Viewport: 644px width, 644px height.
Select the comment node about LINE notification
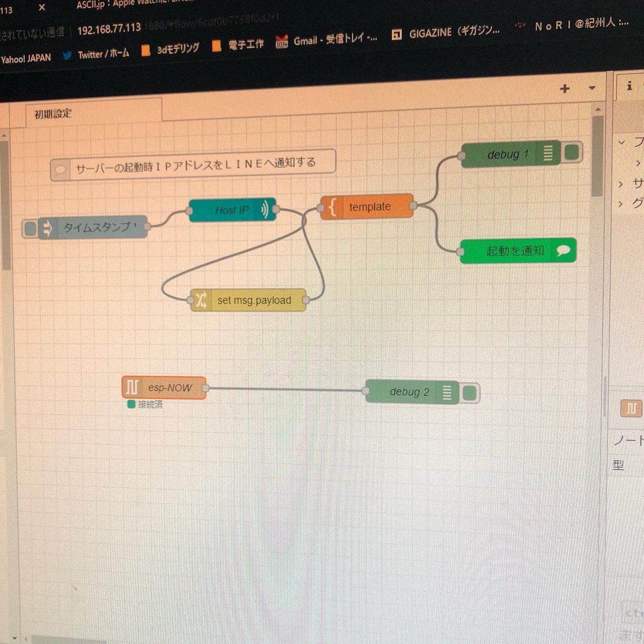193,164
